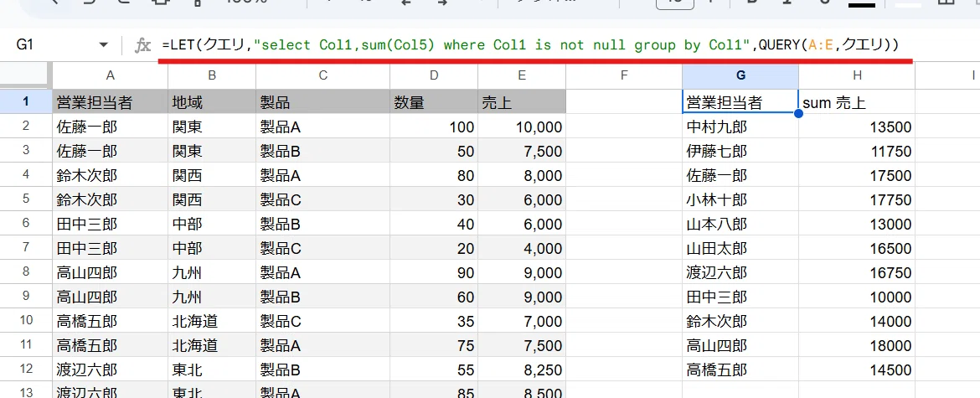Select column D header
Screen dimensions: 980x398
coord(434,75)
